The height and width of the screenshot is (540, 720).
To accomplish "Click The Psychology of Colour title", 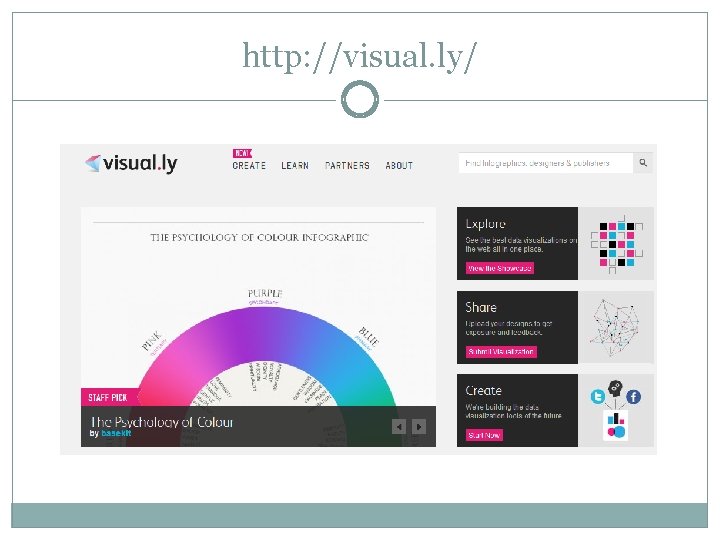I will 162,422.
